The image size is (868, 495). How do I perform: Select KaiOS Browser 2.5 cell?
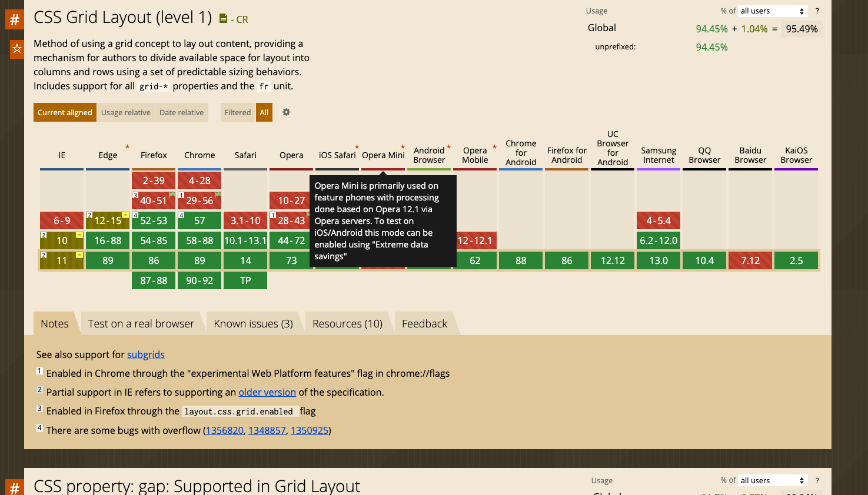click(796, 260)
